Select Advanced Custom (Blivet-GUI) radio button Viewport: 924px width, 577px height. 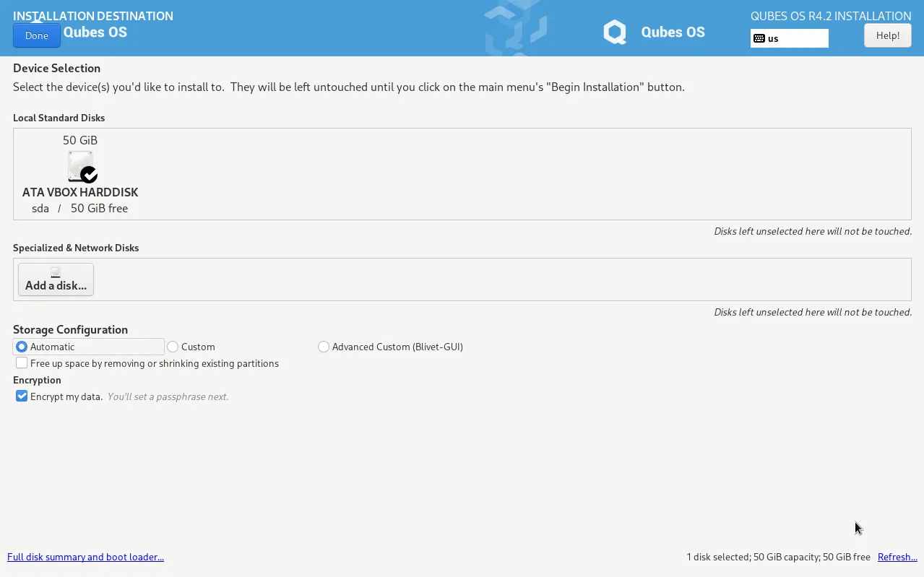coord(324,347)
